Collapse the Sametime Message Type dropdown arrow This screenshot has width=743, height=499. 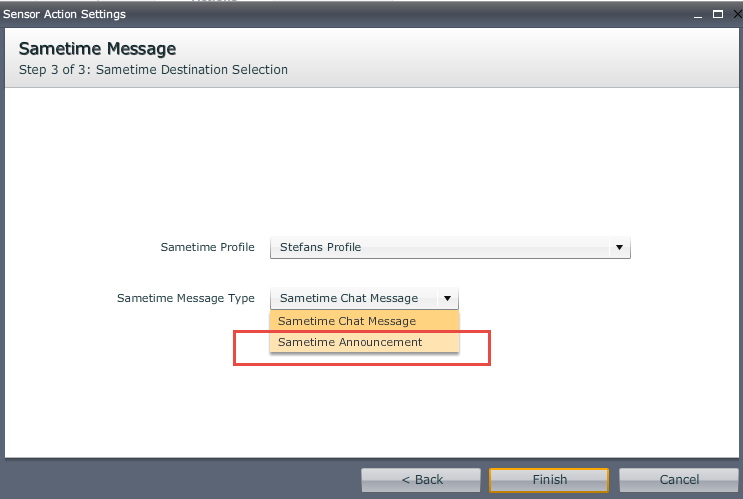tap(448, 298)
